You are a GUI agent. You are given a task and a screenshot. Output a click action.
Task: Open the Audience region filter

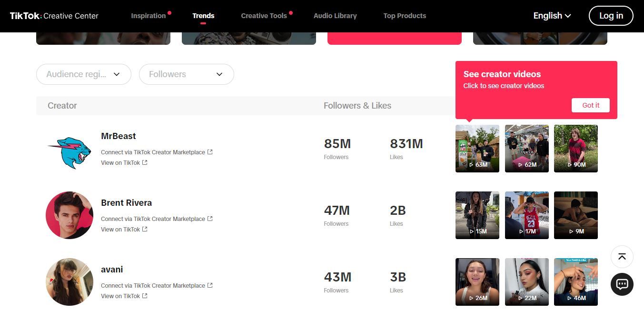pos(83,74)
